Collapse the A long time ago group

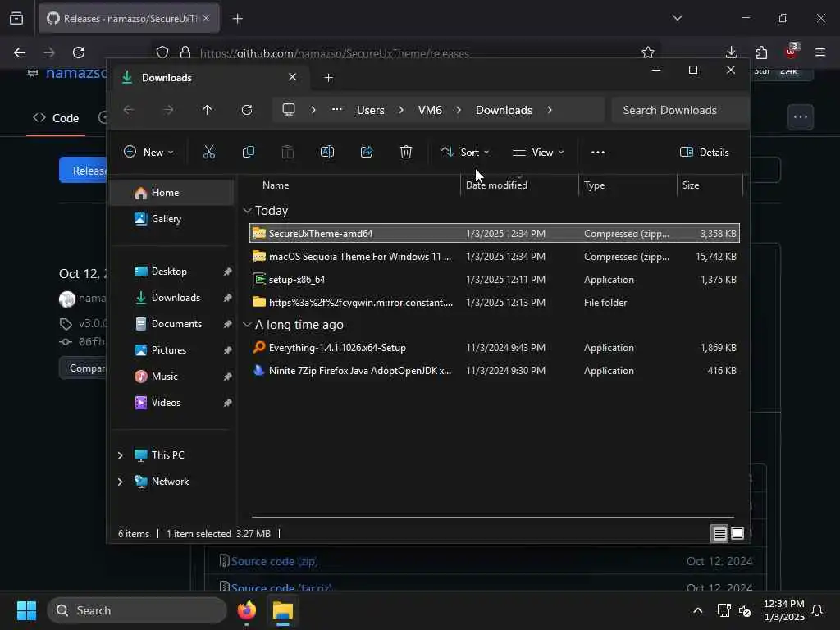247,325
